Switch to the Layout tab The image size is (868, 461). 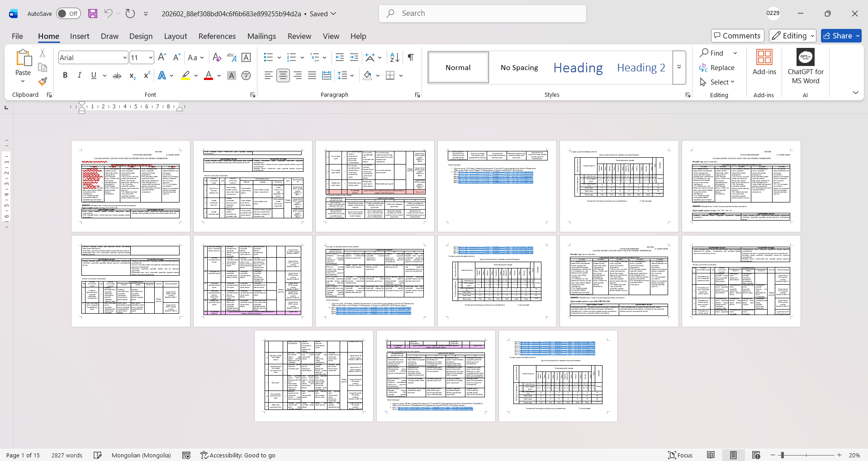(x=175, y=36)
